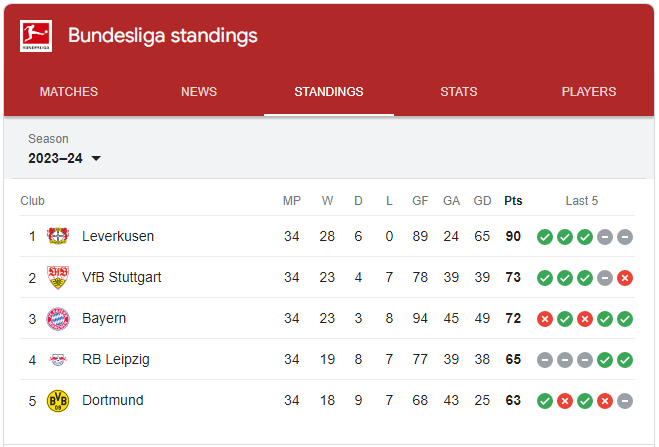Click the Dortmund BVB club crest

click(58, 401)
